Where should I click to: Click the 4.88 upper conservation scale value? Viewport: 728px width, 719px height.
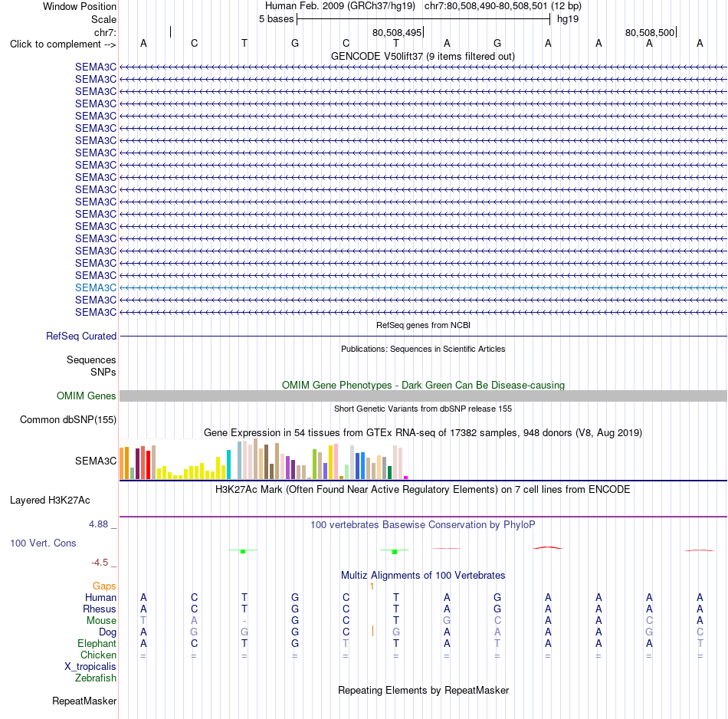(x=98, y=524)
